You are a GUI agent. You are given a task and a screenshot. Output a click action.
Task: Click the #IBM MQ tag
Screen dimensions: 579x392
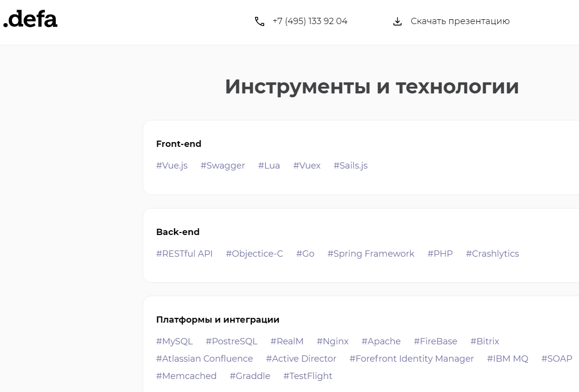508,359
